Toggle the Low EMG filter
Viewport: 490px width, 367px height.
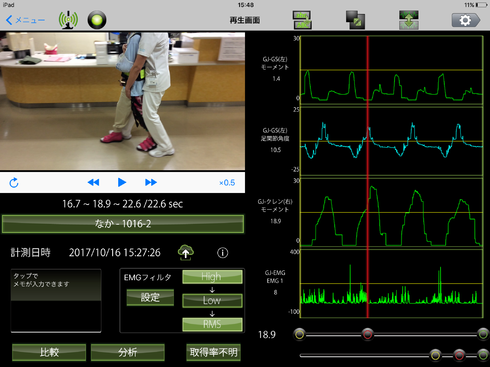pyautogui.click(x=212, y=300)
